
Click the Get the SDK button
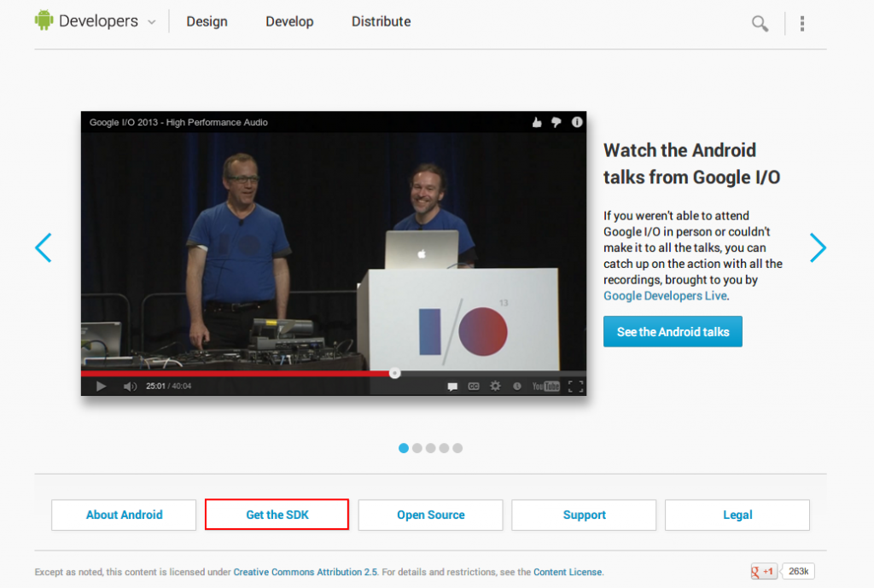pyautogui.click(x=277, y=515)
